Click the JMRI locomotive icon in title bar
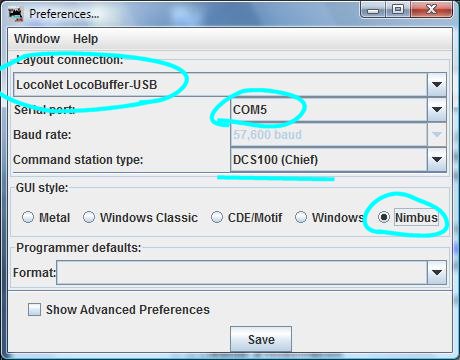This screenshot has width=460, height=360. (16, 14)
